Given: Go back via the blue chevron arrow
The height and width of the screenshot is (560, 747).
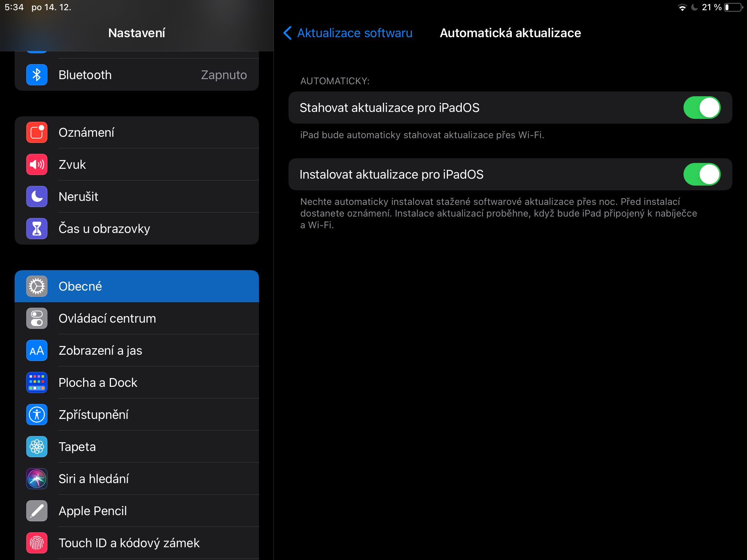Looking at the screenshot, I should 287,33.
